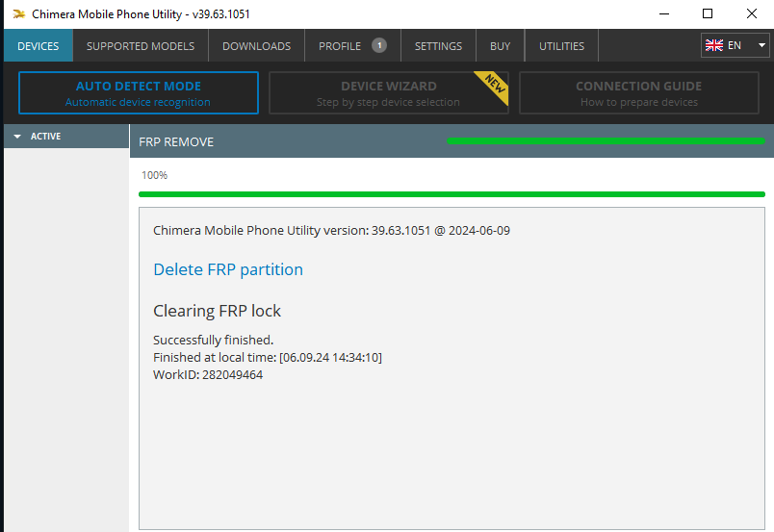Viewport: 774px width, 532px height.
Task: Open the SUPPORTED MODELS tab
Action: (141, 46)
